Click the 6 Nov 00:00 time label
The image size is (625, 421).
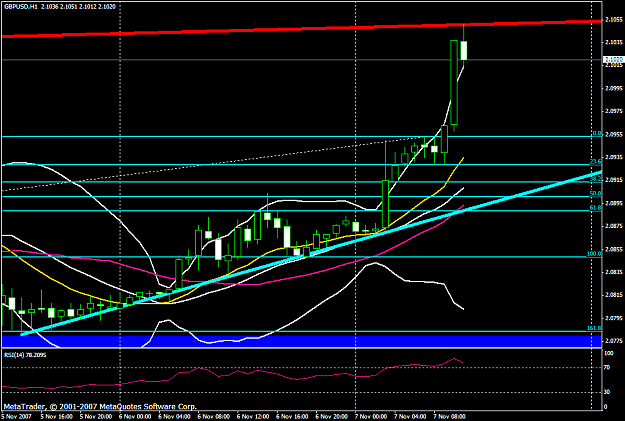[x=135, y=417]
